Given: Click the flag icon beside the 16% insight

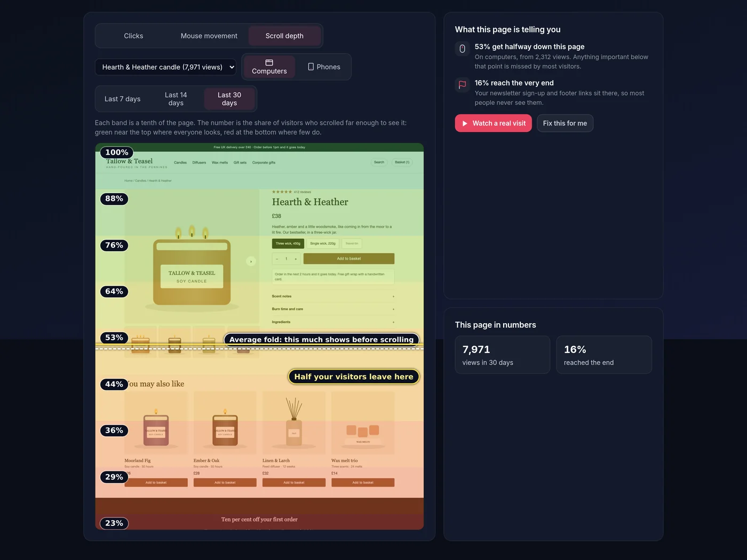Looking at the screenshot, I should (462, 85).
